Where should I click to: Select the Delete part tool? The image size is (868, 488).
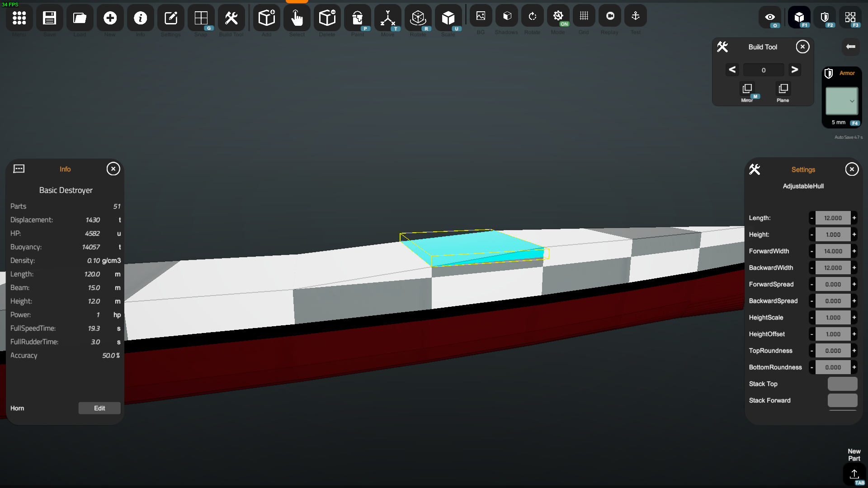[327, 18]
